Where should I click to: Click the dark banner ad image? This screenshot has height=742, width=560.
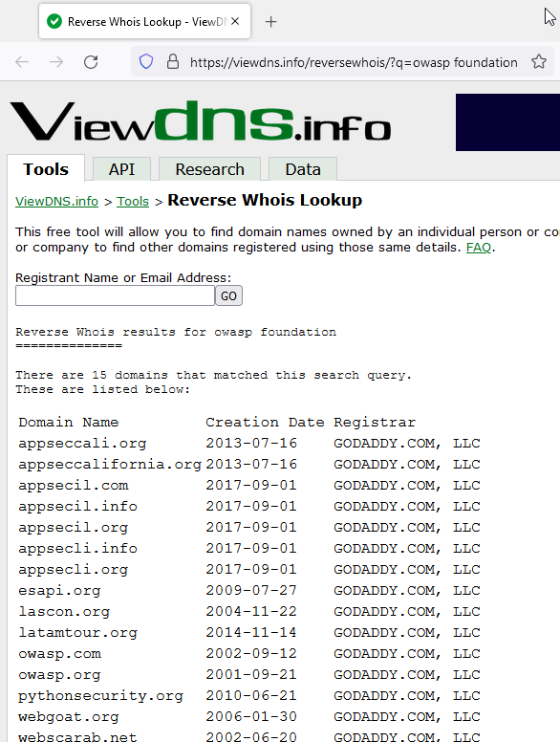coord(507,122)
